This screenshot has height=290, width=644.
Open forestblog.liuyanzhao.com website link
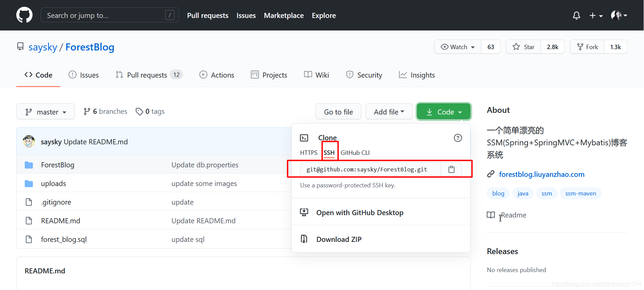click(x=542, y=174)
